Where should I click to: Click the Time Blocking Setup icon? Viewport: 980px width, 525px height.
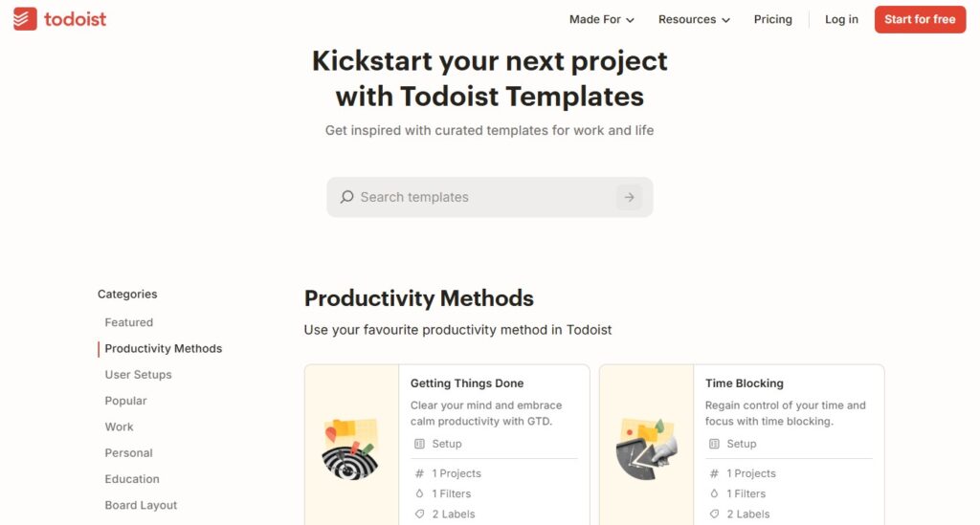pos(714,444)
